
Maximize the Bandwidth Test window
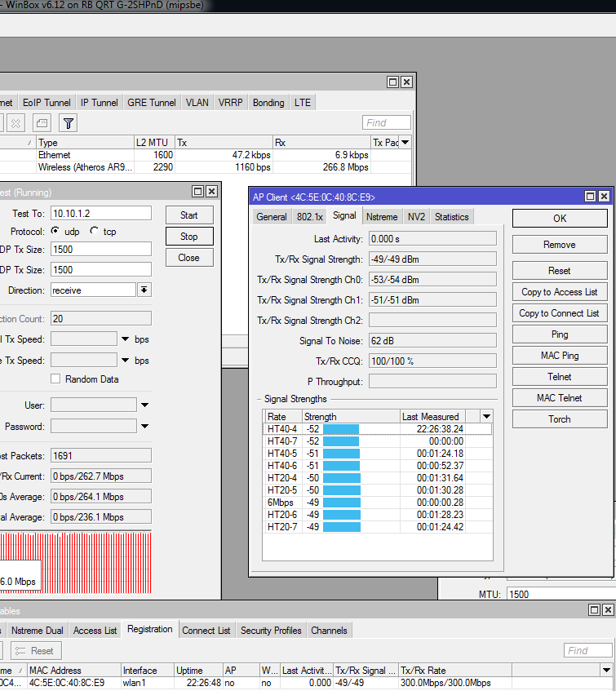pos(198,192)
